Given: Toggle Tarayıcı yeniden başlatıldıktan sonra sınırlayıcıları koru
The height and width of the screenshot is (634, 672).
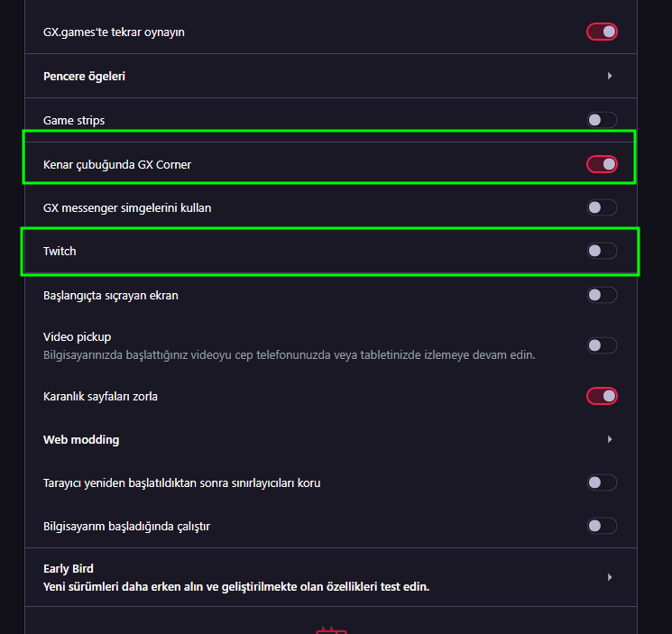Looking at the screenshot, I should point(602,482).
